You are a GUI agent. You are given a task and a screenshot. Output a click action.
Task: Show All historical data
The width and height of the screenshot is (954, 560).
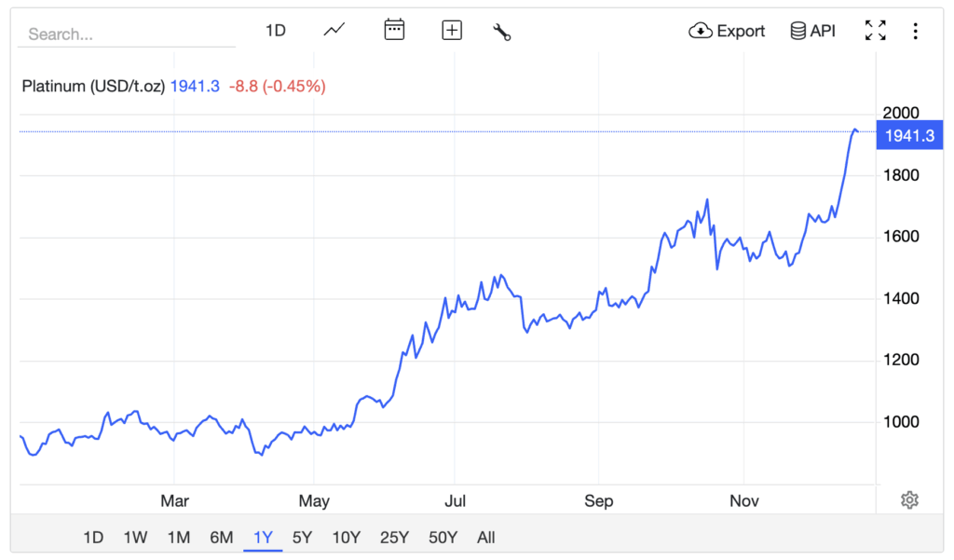point(485,537)
